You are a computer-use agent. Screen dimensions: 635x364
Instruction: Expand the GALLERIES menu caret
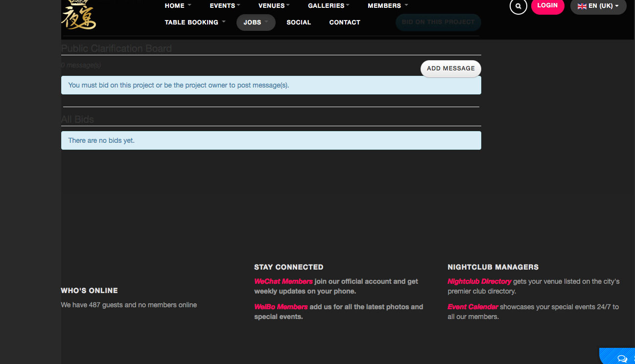click(x=348, y=5)
